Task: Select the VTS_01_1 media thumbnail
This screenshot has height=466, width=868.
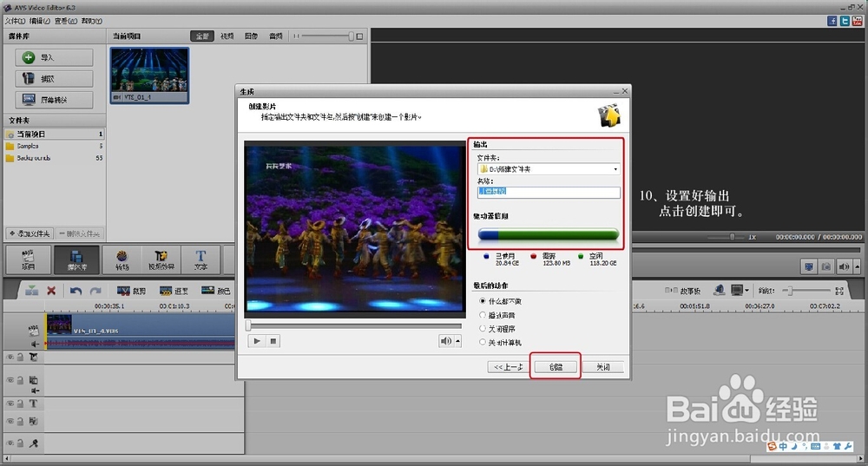Action: point(149,75)
